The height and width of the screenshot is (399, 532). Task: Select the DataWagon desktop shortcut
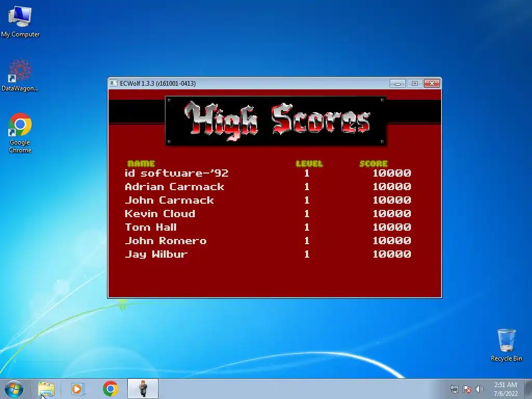(x=20, y=75)
